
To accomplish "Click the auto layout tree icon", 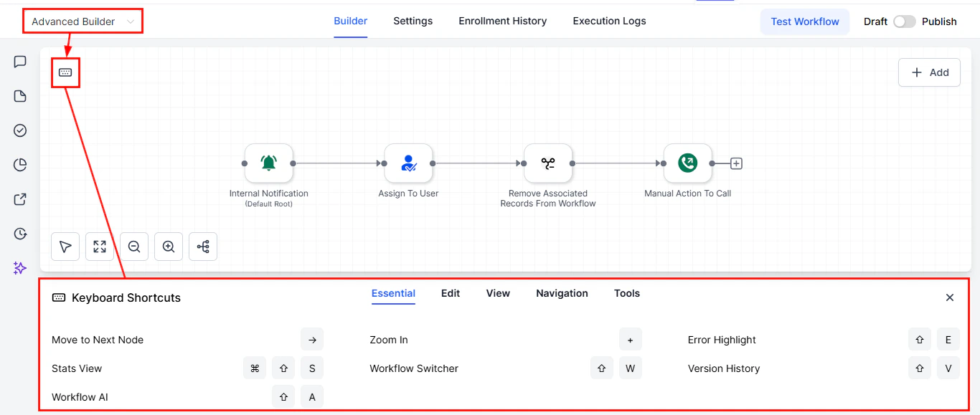I will tap(203, 247).
